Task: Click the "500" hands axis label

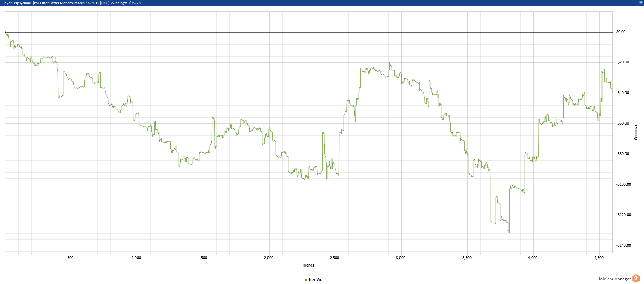Action: (70, 258)
